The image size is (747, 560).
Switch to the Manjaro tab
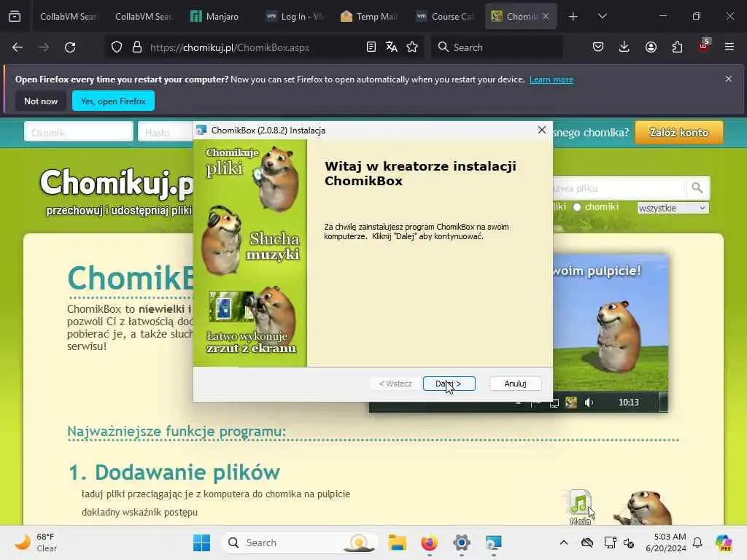click(217, 16)
